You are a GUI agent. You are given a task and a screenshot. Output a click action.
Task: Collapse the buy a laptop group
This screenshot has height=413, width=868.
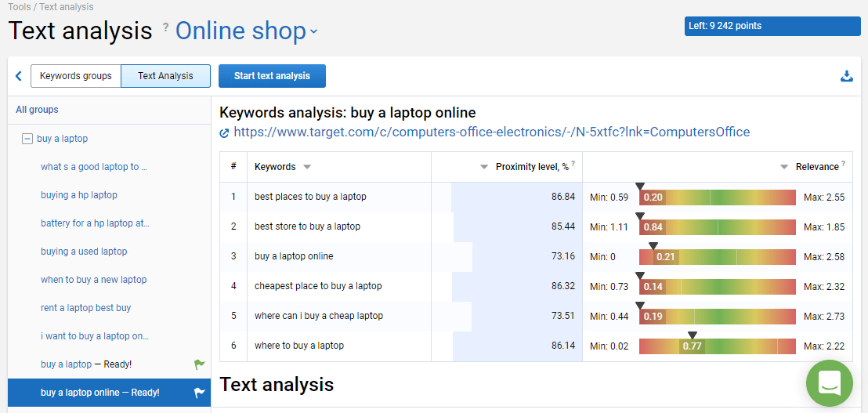[27, 139]
